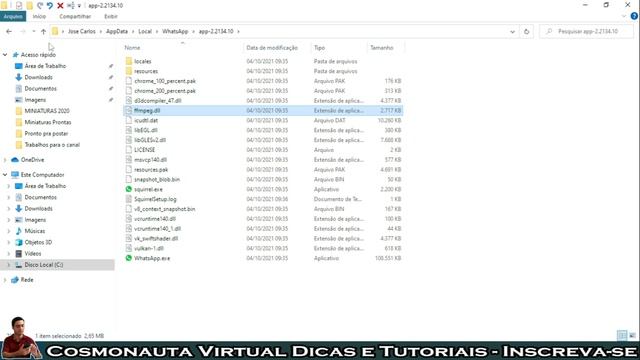Select the squirrel.exe WhatsApp icon
This screenshot has width=640, height=360.
coord(129,189)
